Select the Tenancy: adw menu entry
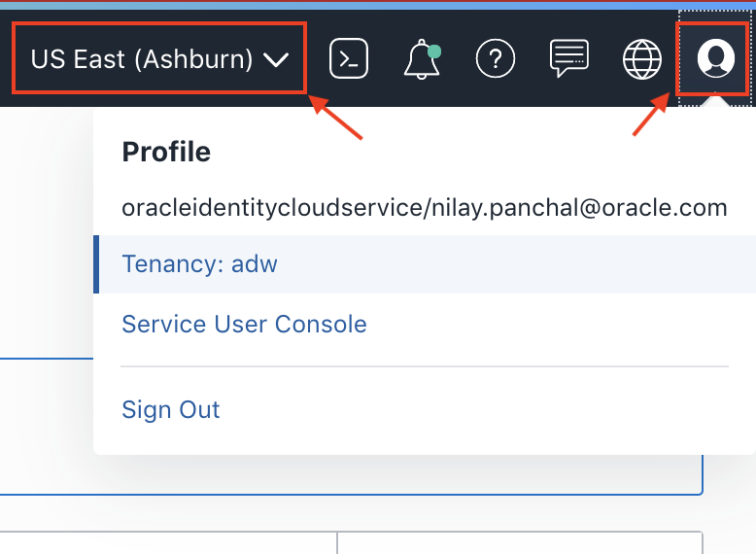This screenshot has width=756, height=554. 200,264
